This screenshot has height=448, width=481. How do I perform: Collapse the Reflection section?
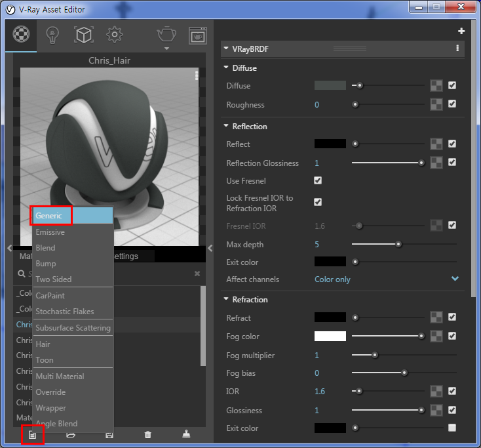[x=226, y=125]
